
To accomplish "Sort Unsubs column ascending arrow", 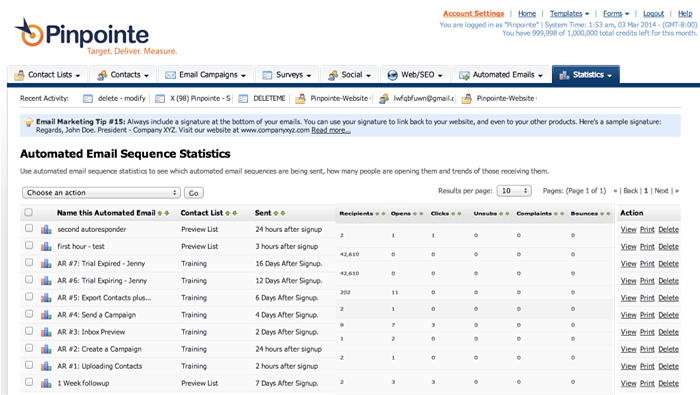I will pyautogui.click(x=501, y=214).
